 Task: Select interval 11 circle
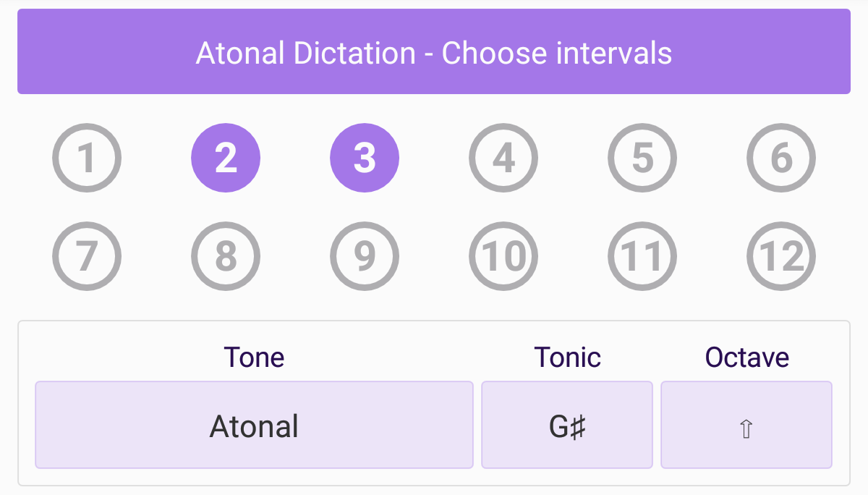pyautogui.click(x=642, y=256)
